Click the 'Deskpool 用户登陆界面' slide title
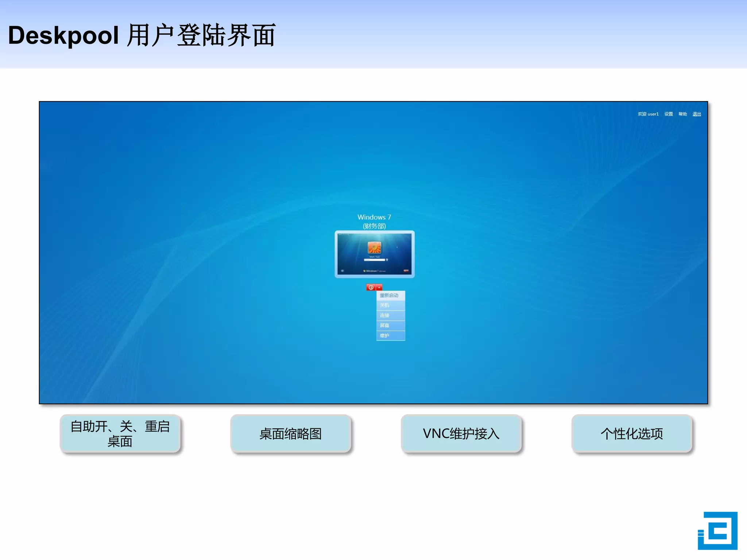Screen dimensions: 747x560 click(142, 35)
